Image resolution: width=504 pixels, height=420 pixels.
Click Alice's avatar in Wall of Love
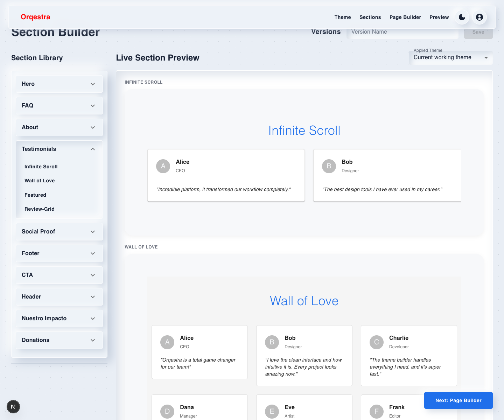[x=167, y=342]
